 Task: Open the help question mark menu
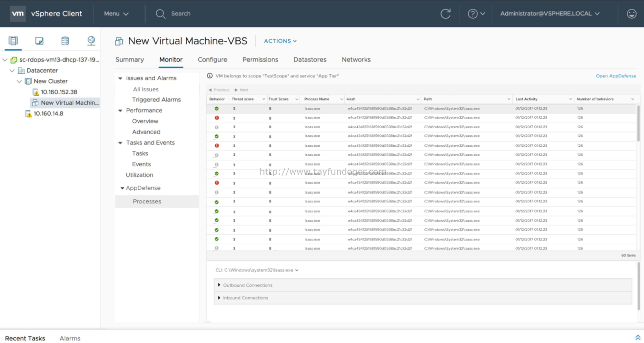[476, 14]
